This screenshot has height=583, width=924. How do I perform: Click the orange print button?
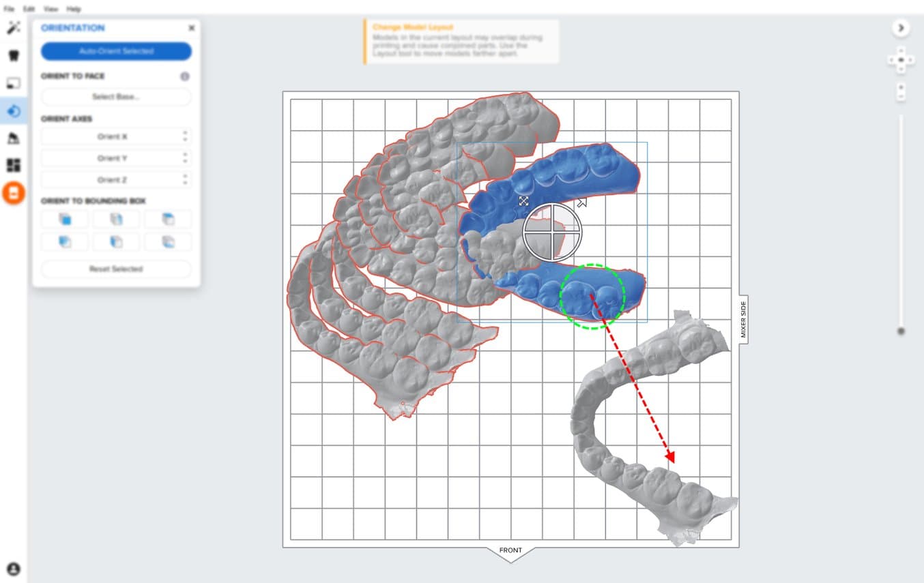(14, 193)
